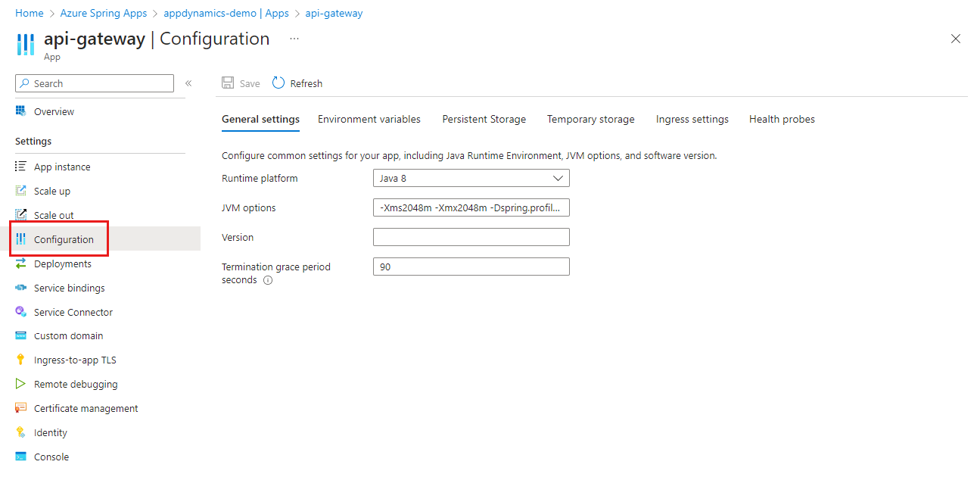Open the Runtime platform dropdown
Image resolution: width=980 pixels, height=502 pixels.
471,178
